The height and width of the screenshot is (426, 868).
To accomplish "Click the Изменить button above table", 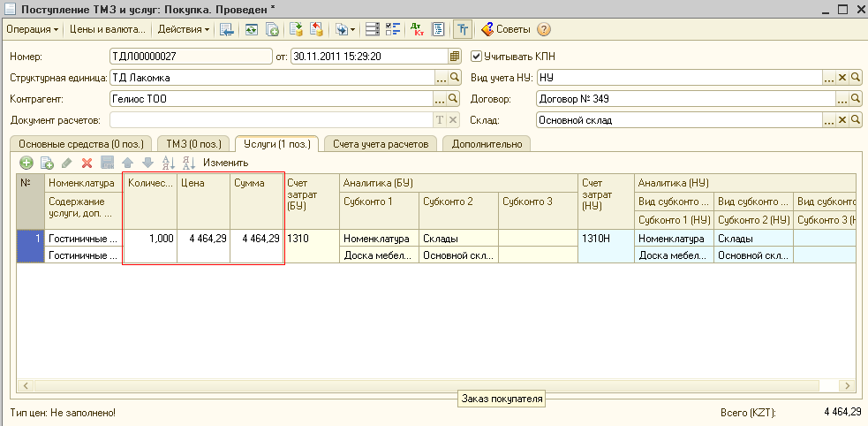I will pos(225,163).
